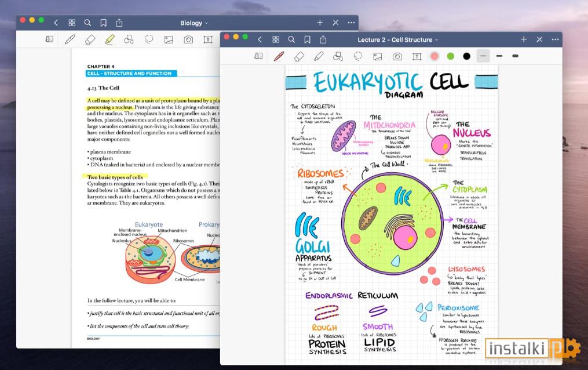Select the Highlighter tool in Lecture 2 window
This screenshot has width=588, height=370.
pyautogui.click(x=319, y=56)
